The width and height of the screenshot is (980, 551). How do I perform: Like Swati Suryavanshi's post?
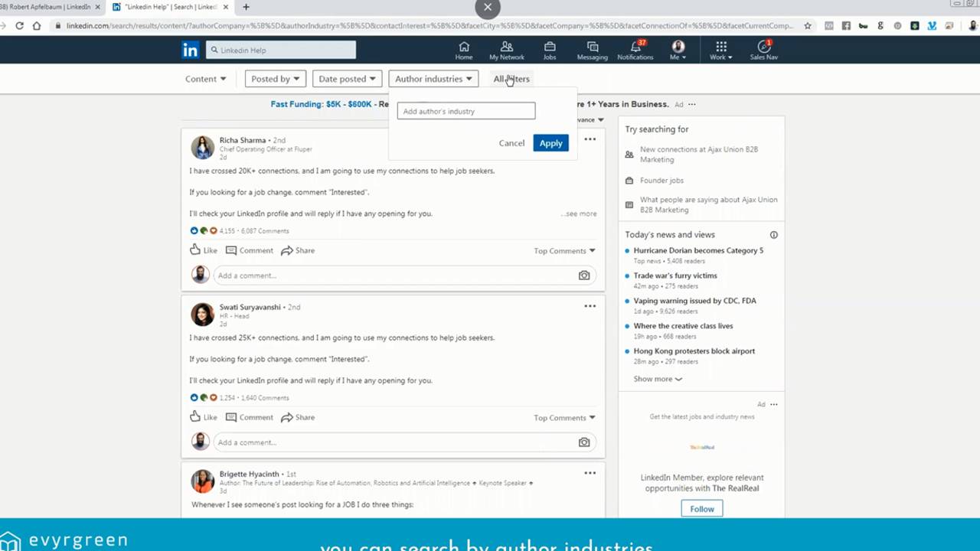coord(204,417)
